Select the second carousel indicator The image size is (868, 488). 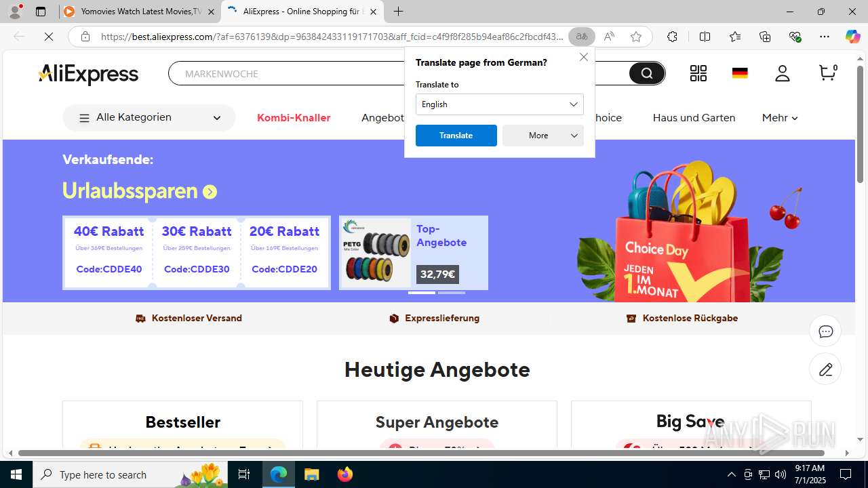point(452,292)
